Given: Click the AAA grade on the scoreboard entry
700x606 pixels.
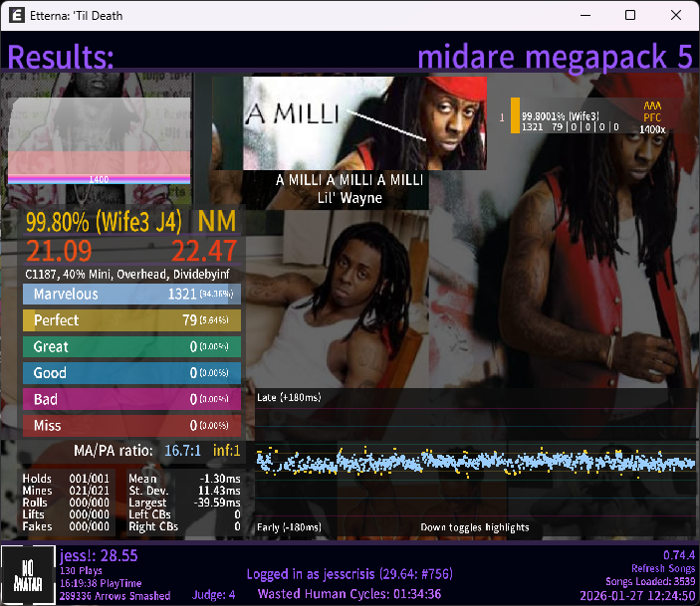Looking at the screenshot, I should click(652, 104).
